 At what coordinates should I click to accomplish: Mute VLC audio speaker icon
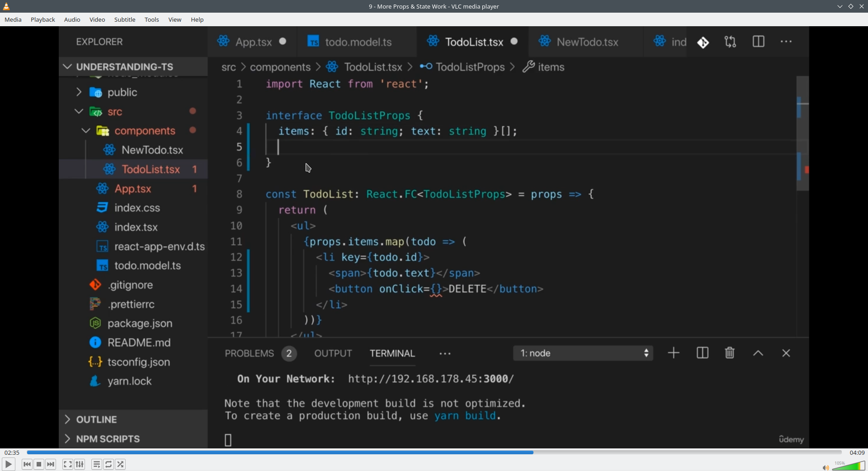click(x=825, y=467)
